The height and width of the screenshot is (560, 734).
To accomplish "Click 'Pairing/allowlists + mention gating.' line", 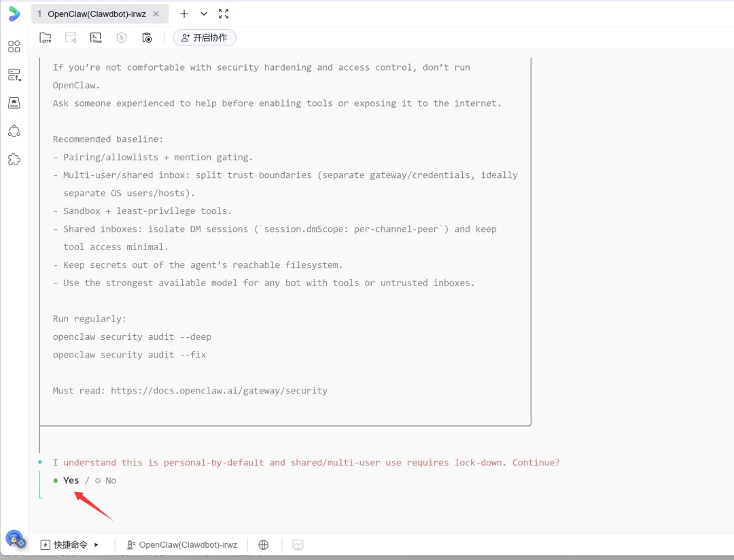I will [x=153, y=157].
